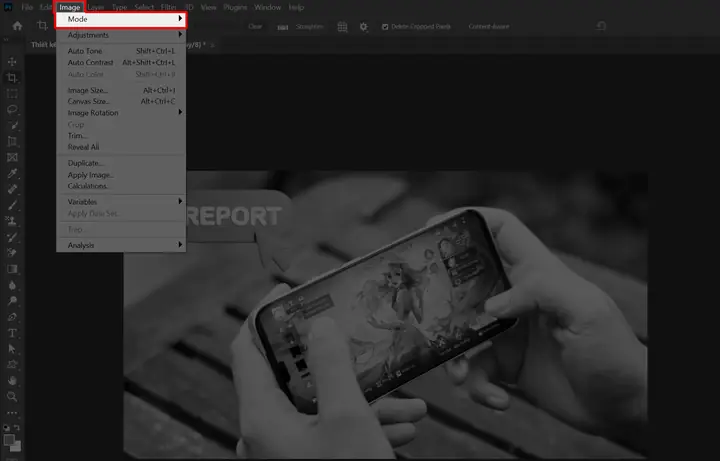Choose Image Size menu entry
Image resolution: width=720 pixels, height=461 pixels.
click(121, 90)
